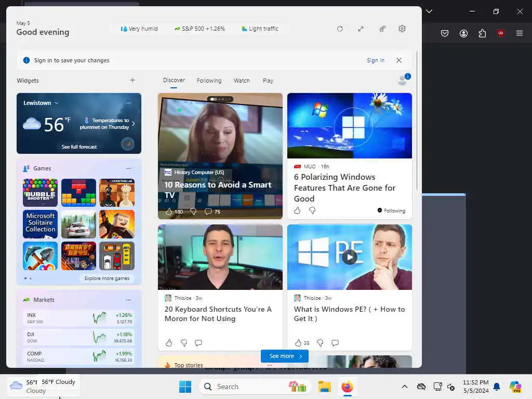Open the INX S&P 500 market row
The image size is (532, 399).
(x=79, y=318)
